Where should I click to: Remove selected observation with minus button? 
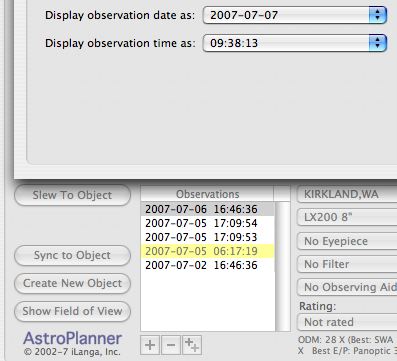point(171,345)
